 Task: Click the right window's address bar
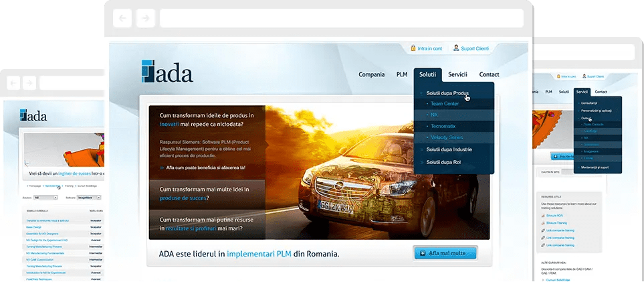pos(584,52)
